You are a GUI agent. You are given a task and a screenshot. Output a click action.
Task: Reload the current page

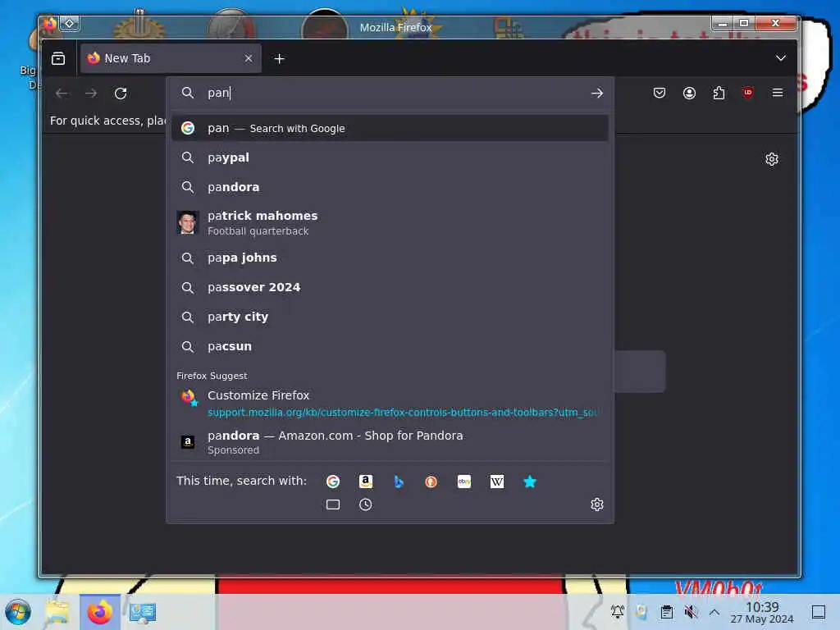121,94
